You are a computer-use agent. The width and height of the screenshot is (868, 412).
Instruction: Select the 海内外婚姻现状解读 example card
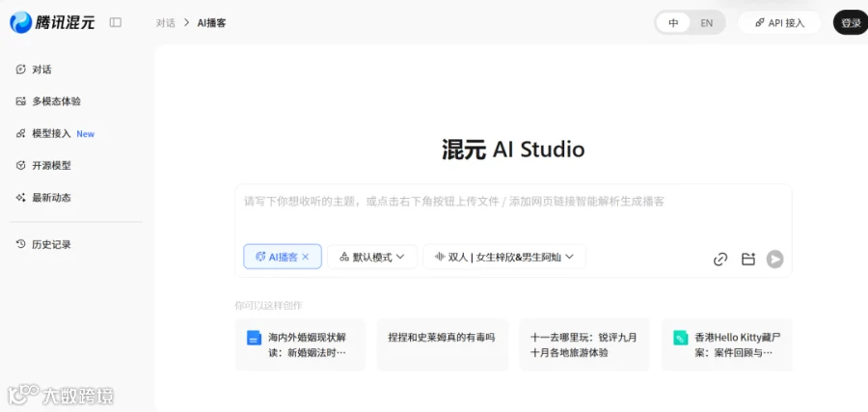pyautogui.click(x=301, y=344)
